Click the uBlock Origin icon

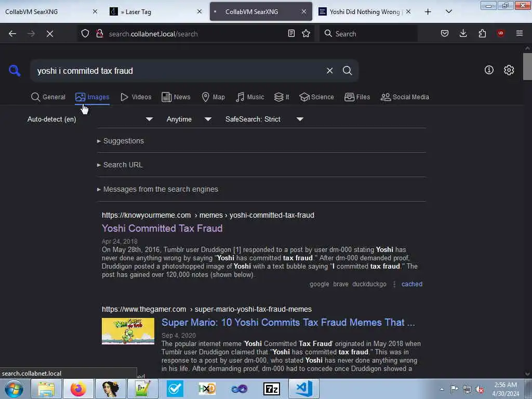tap(500, 33)
